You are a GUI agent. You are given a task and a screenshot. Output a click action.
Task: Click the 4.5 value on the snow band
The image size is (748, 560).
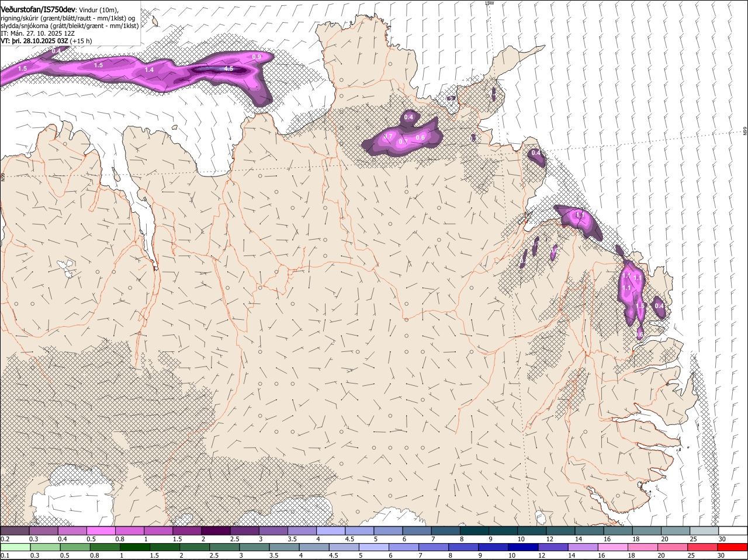[228, 69]
